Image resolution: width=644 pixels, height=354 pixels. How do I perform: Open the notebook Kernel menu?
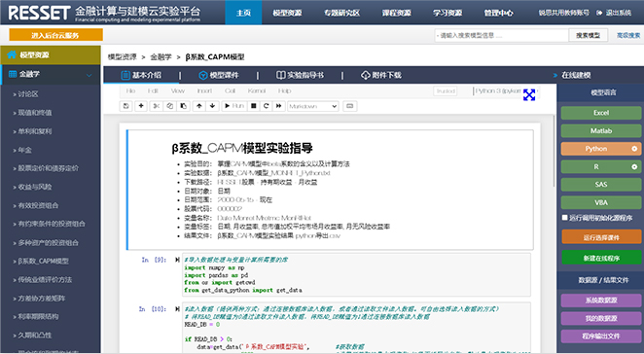point(257,90)
